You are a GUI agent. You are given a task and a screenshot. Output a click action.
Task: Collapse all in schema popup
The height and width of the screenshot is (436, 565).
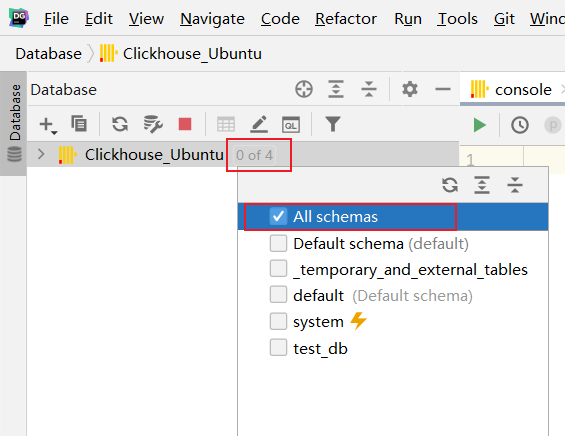coord(515,185)
